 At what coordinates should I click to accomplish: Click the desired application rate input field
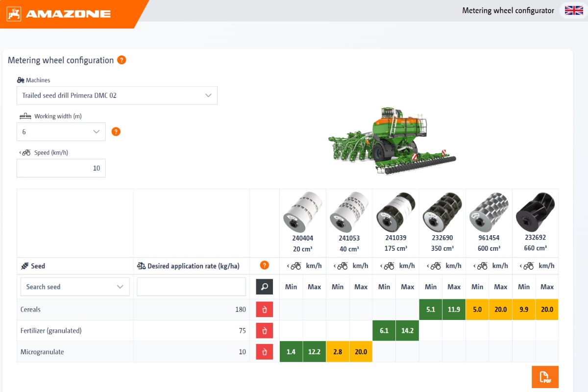pos(192,287)
